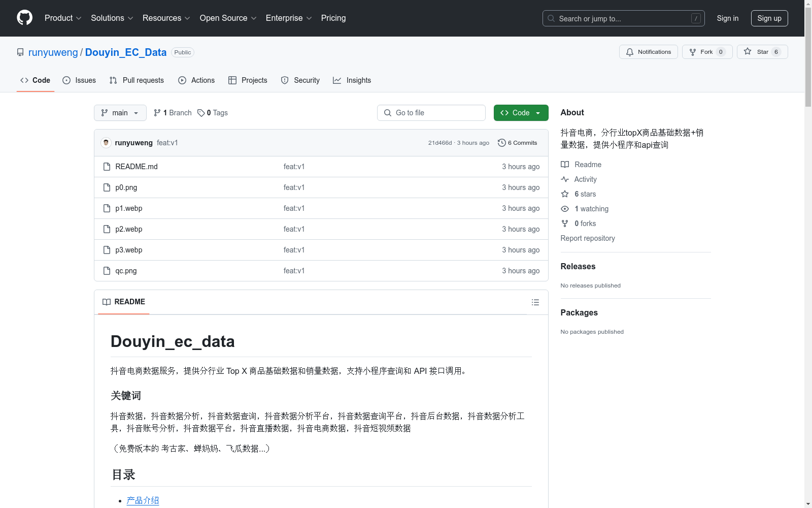Click the 产品介绍 table of contents link
The image size is (812, 508).
pyautogui.click(x=143, y=500)
